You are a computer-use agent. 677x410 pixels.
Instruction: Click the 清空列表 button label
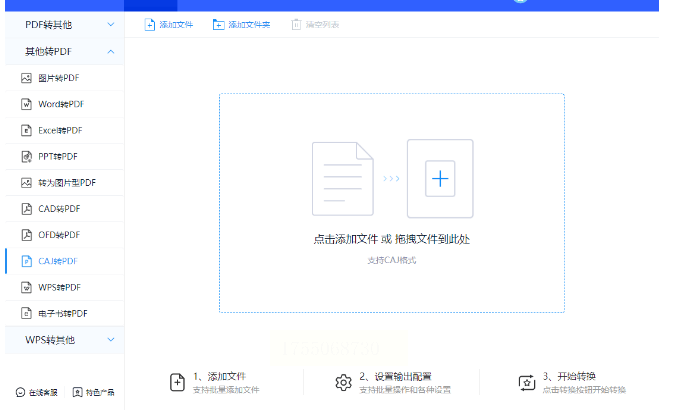[x=323, y=25]
